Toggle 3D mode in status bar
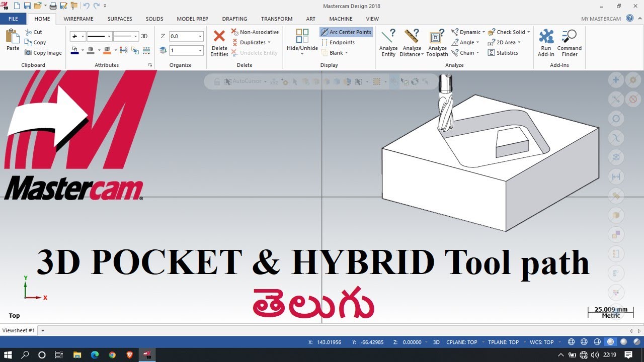 [x=436, y=342]
